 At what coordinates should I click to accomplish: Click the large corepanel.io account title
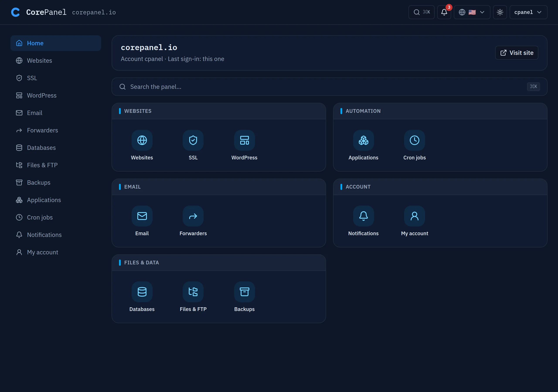(x=149, y=47)
